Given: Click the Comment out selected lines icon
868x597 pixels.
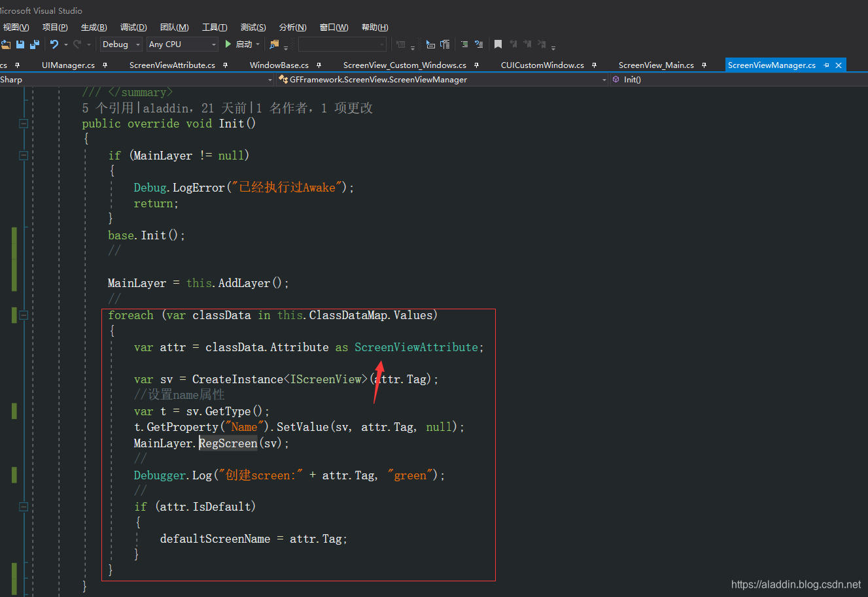Looking at the screenshot, I should 464,44.
